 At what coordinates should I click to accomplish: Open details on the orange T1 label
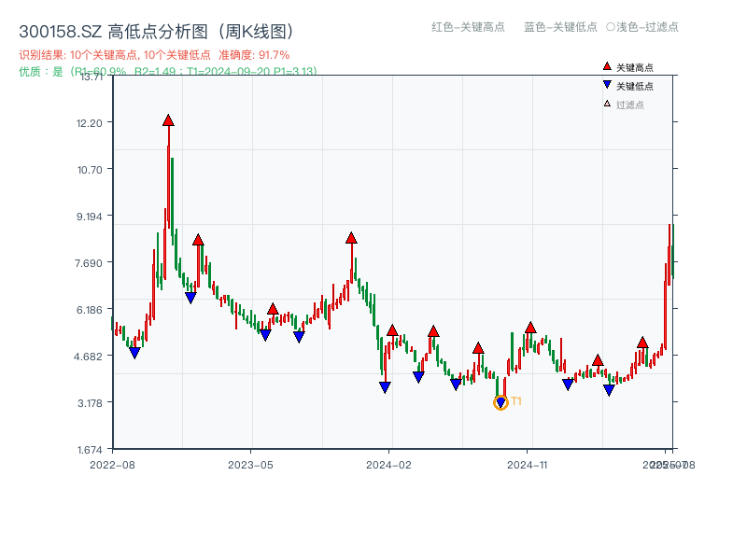[x=514, y=401]
